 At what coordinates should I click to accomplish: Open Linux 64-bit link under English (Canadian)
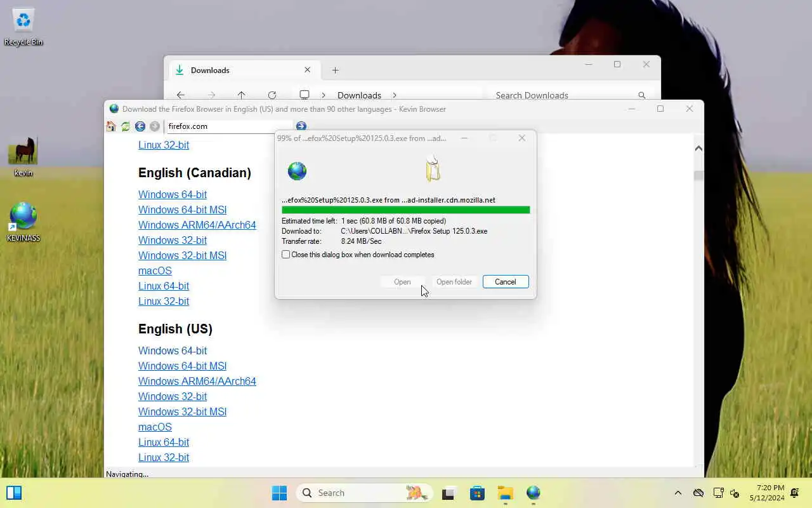[x=164, y=286]
